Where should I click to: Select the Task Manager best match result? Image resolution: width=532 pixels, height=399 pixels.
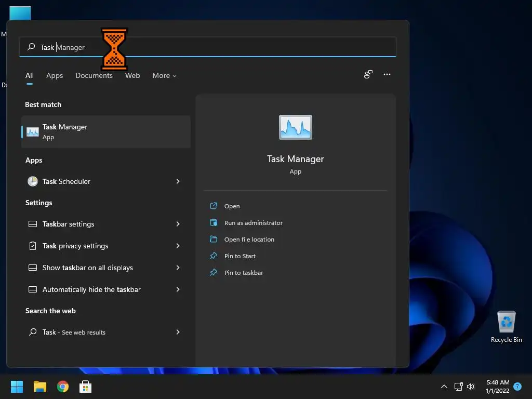pyautogui.click(x=106, y=131)
